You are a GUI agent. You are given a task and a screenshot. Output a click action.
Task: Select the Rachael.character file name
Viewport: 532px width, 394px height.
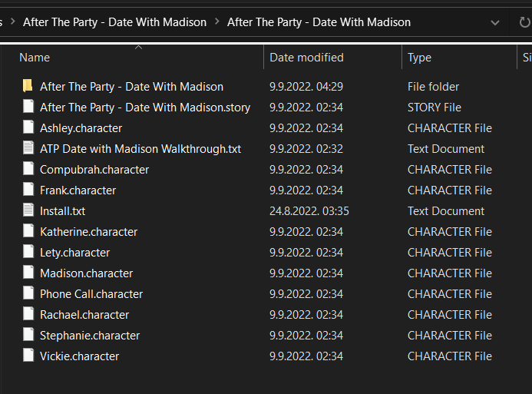click(84, 315)
